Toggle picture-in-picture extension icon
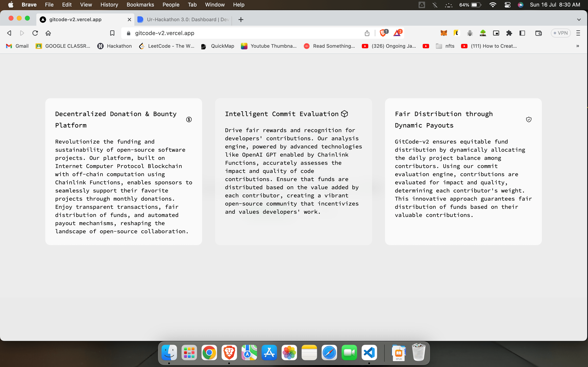Viewport: 588px width, 367px height. pos(496,33)
